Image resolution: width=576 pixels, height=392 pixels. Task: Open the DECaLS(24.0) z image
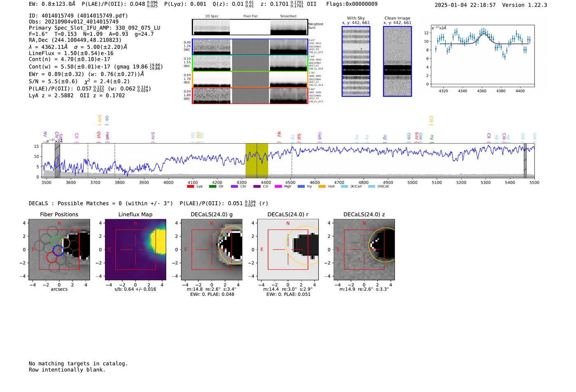coord(364,250)
